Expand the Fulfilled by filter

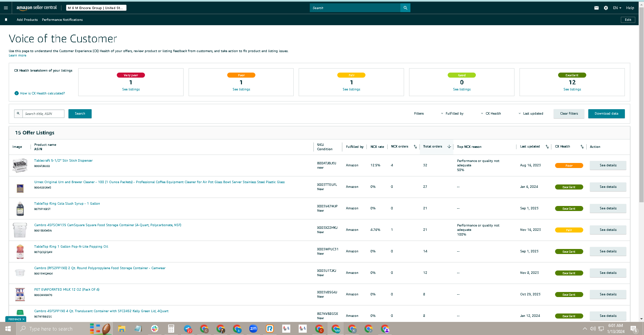coord(452,114)
